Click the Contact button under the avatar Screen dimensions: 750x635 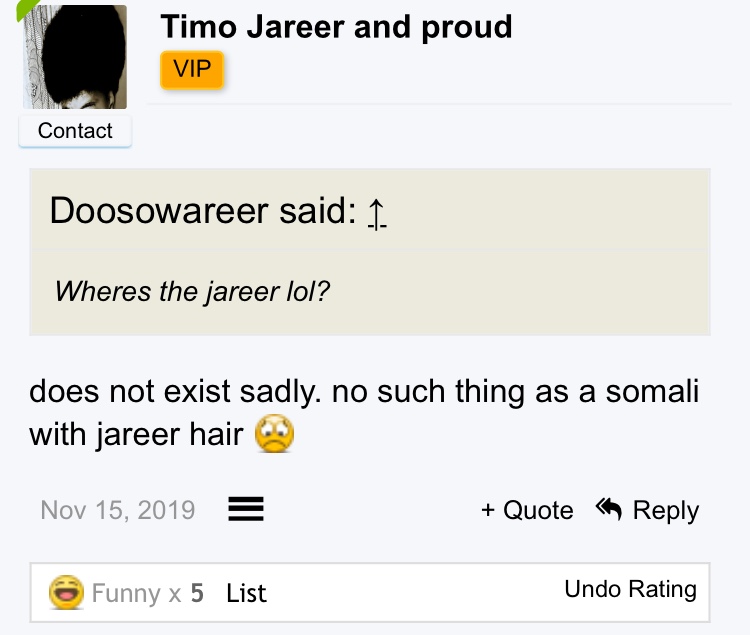[x=75, y=131]
